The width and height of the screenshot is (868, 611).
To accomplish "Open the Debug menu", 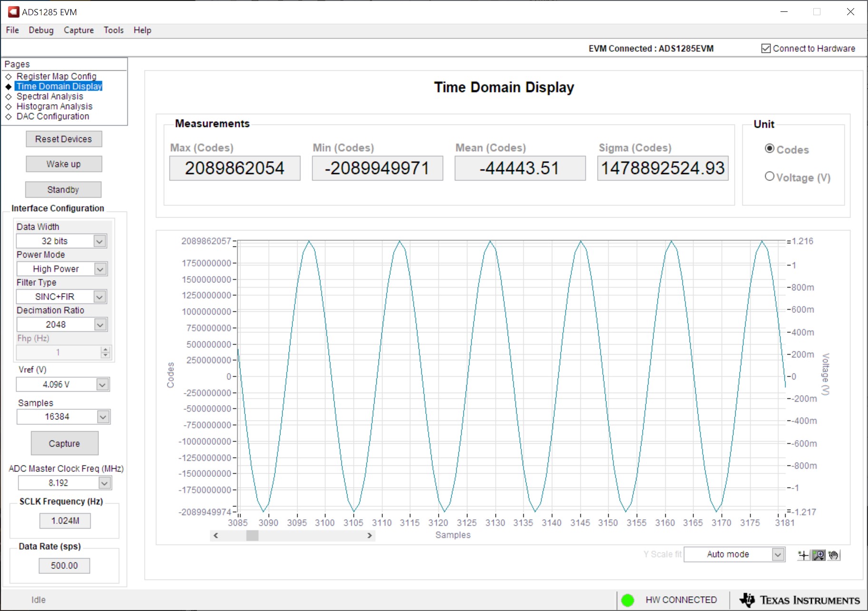I will pos(41,30).
